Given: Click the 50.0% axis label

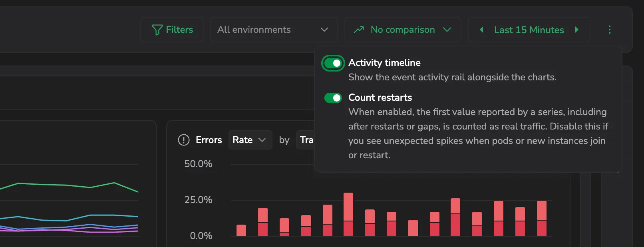Looking at the screenshot, I should tap(198, 164).
